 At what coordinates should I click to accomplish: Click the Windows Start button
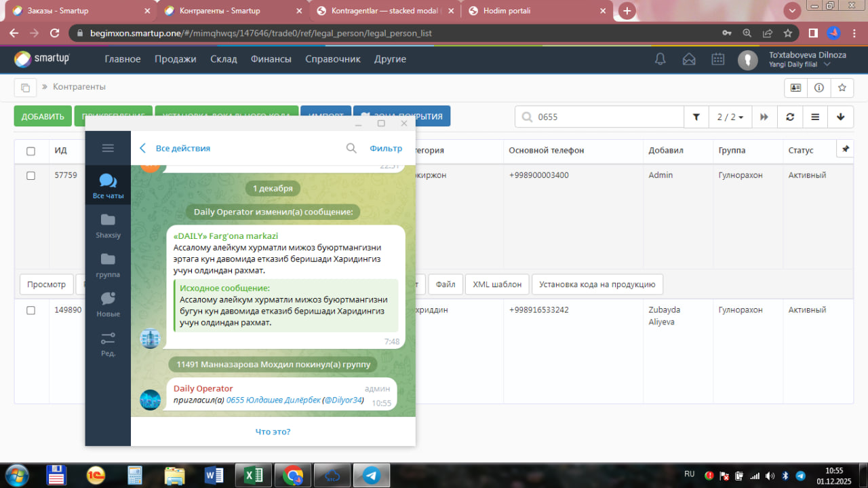click(17, 475)
